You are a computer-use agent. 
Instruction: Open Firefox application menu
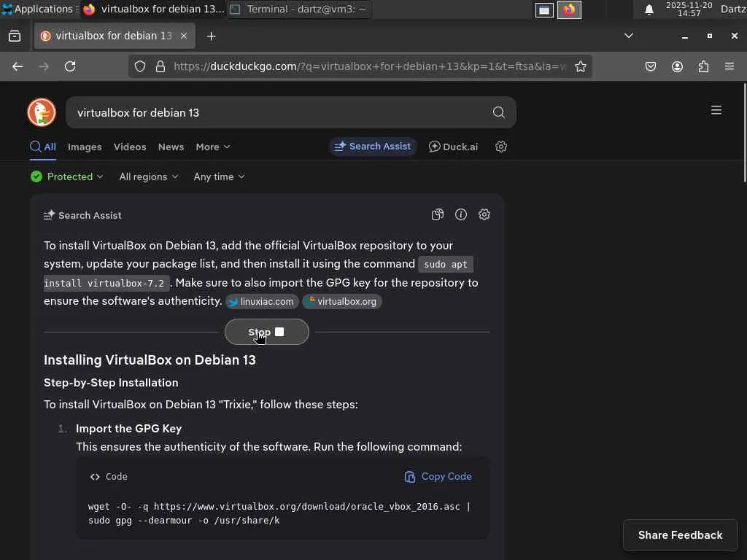tap(729, 66)
